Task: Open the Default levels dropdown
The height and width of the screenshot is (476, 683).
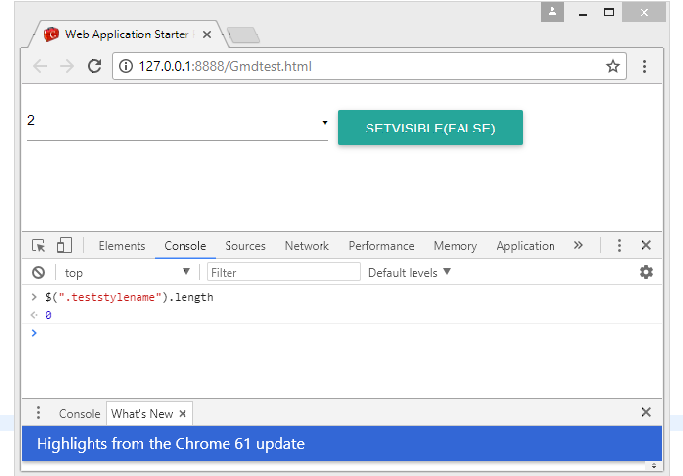Action: coord(409,273)
